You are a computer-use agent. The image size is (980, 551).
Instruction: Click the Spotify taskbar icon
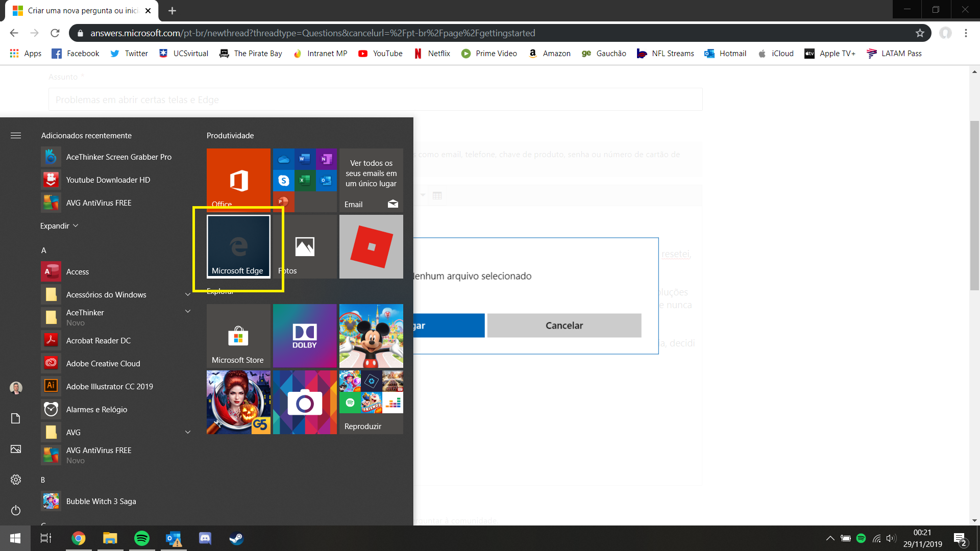[142, 538]
